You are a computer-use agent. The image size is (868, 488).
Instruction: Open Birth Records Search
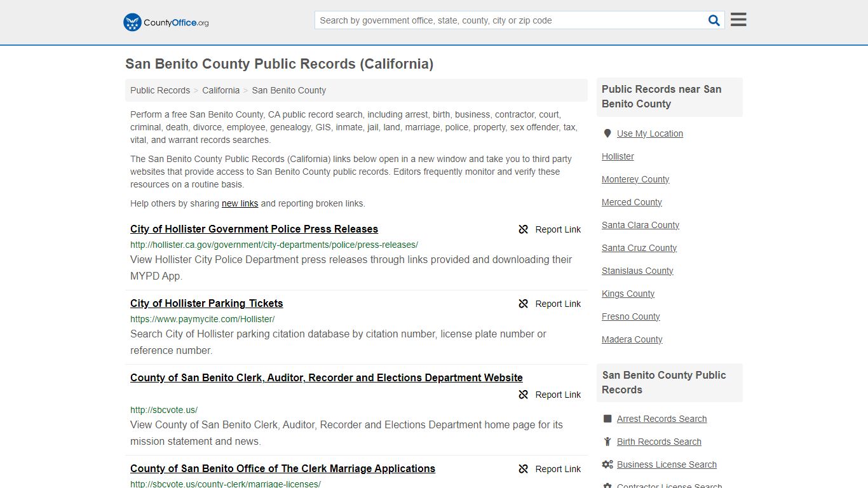[659, 442]
